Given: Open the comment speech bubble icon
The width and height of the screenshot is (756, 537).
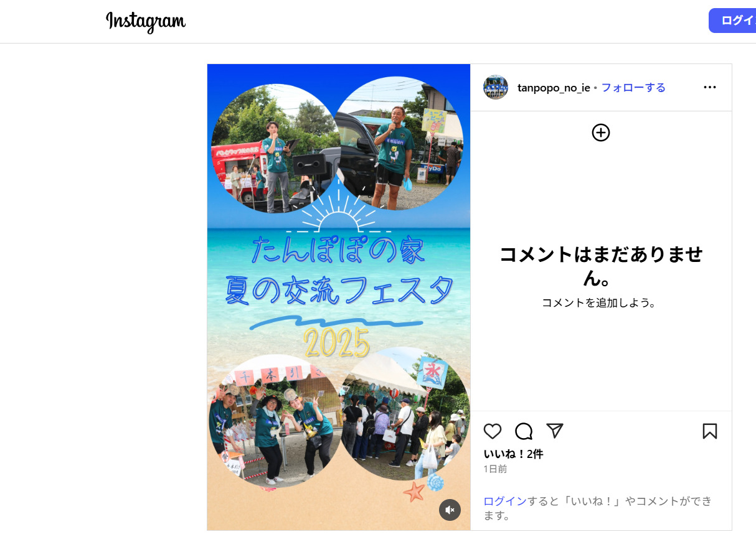Looking at the screenshot, I should click(x=524, y=431).
